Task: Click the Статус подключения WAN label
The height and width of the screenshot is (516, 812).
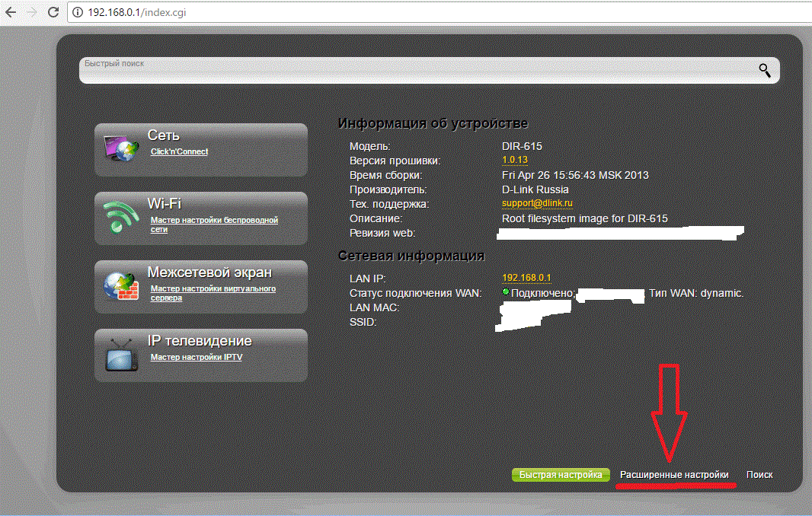Action: click(x=415, y=294)
